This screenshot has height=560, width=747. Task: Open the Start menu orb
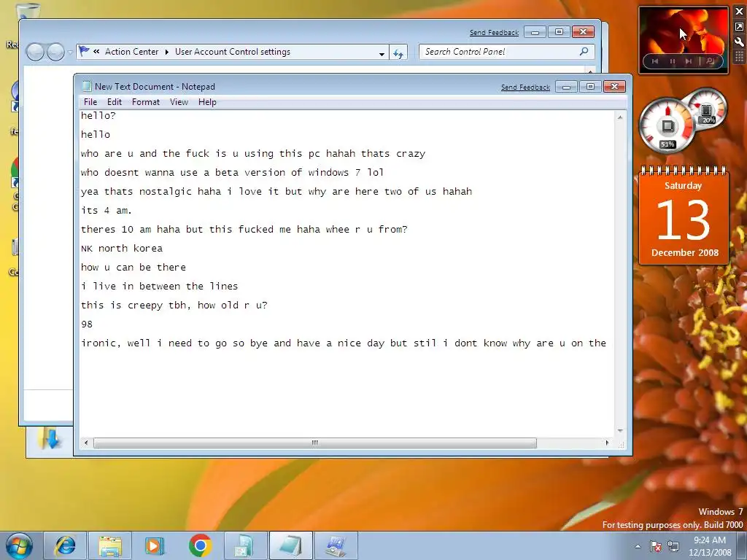click(x=18, y=545)
